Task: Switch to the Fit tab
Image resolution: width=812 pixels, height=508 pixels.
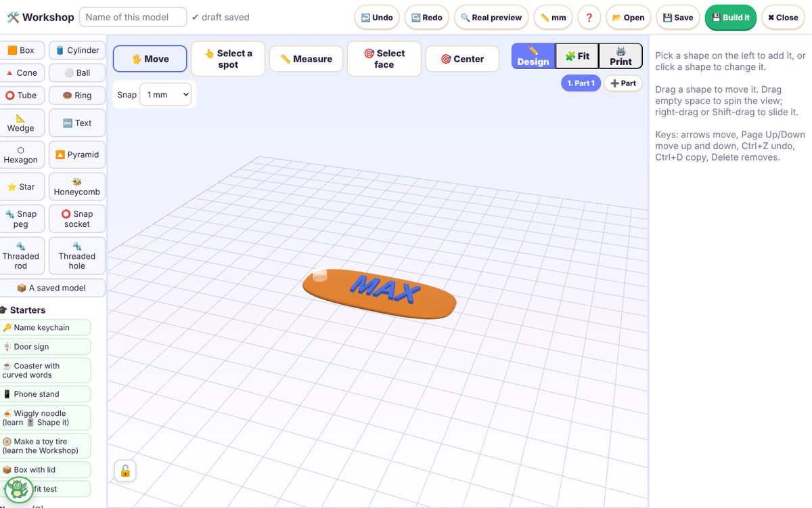Action: click(577, 56)
